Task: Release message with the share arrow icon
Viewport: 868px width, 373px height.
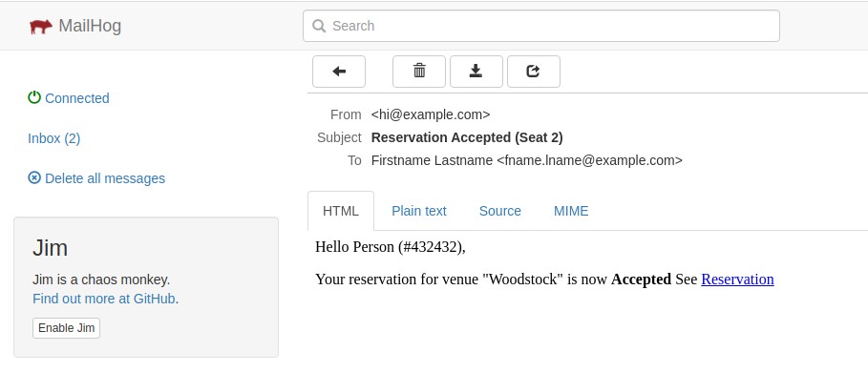Action: tap(534, 72)
